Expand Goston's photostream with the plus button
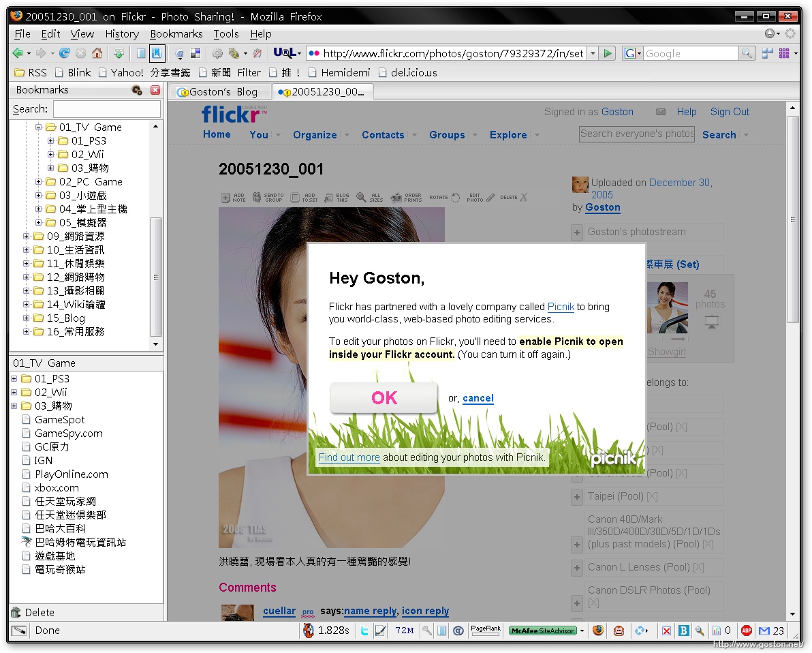812x653 pixels. [577, 232]
